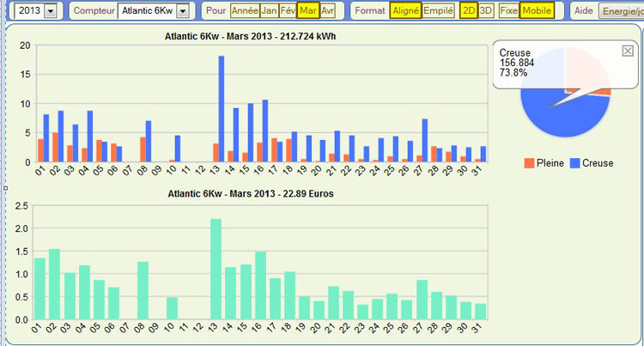This screenshot has height=346, width=644.
Task: Switch to Jan month view
Action: (269, 11)
